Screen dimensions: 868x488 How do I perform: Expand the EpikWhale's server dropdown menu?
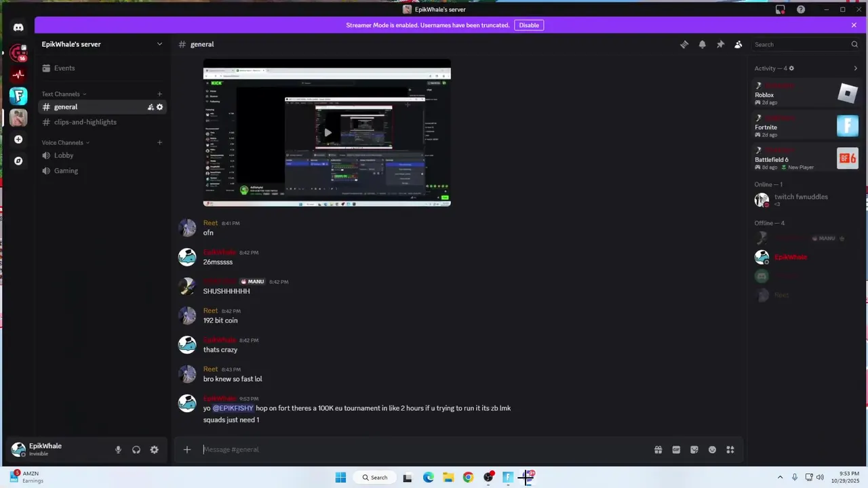tap(159, 44)
